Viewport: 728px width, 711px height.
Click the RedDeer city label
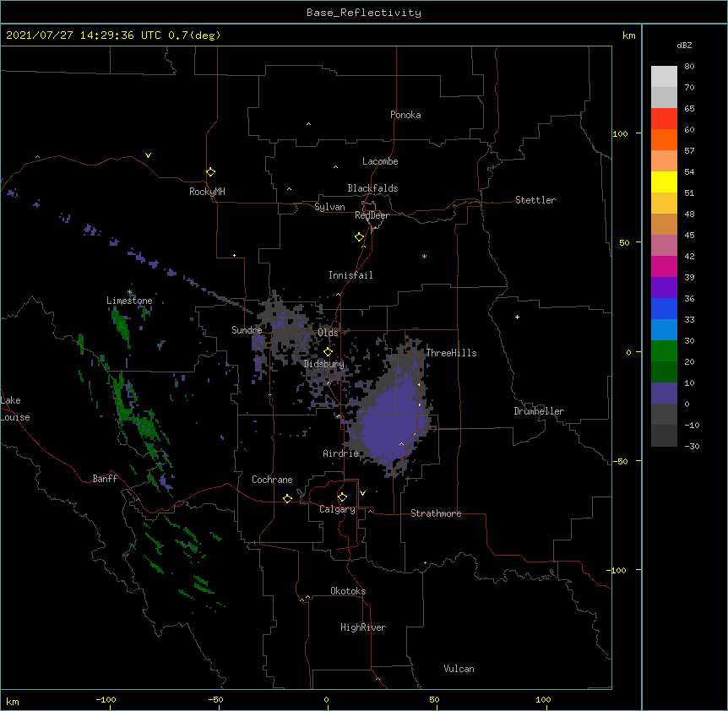(372, 215)
